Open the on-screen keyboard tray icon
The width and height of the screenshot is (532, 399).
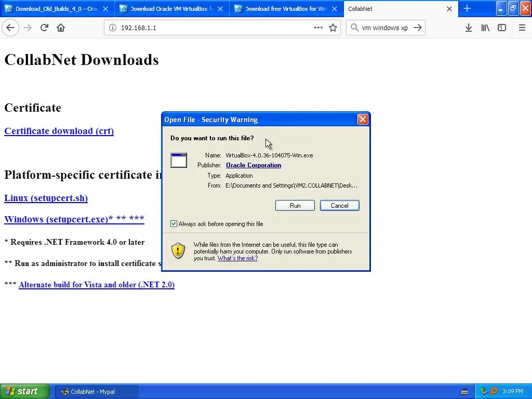tap(464, 392)
